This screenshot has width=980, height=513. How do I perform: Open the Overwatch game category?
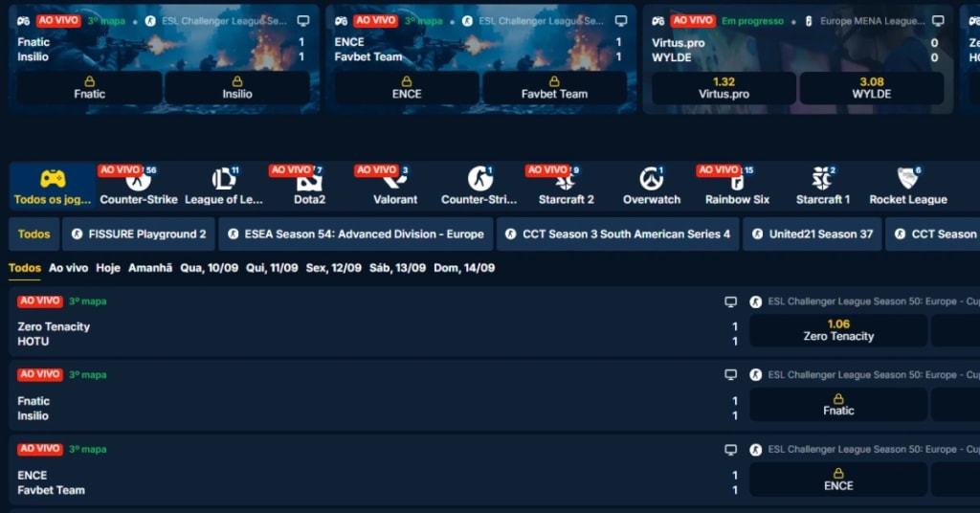click(651, 187)
